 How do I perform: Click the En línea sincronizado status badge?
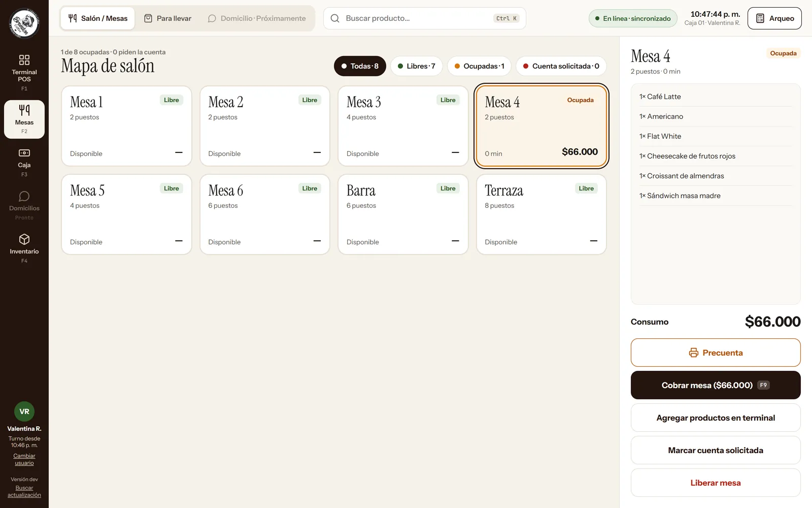click(x=633, y=18)
